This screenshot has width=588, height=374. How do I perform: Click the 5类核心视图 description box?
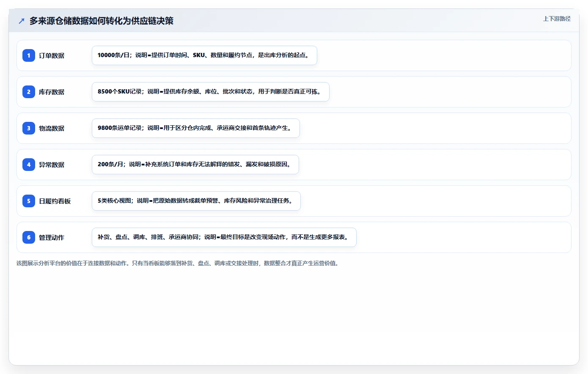(196, 201)
